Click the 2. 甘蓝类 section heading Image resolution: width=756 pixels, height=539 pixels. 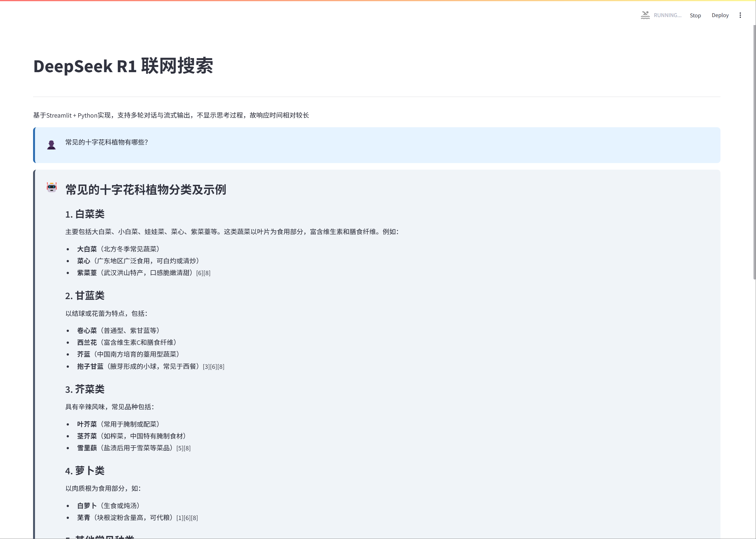(x=85, y=296)
